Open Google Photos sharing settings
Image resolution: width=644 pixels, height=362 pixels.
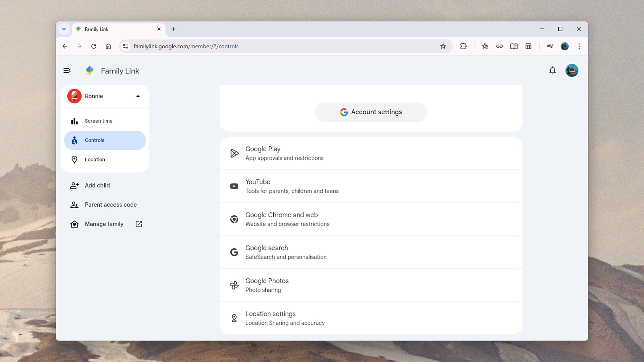coord(371,285)
